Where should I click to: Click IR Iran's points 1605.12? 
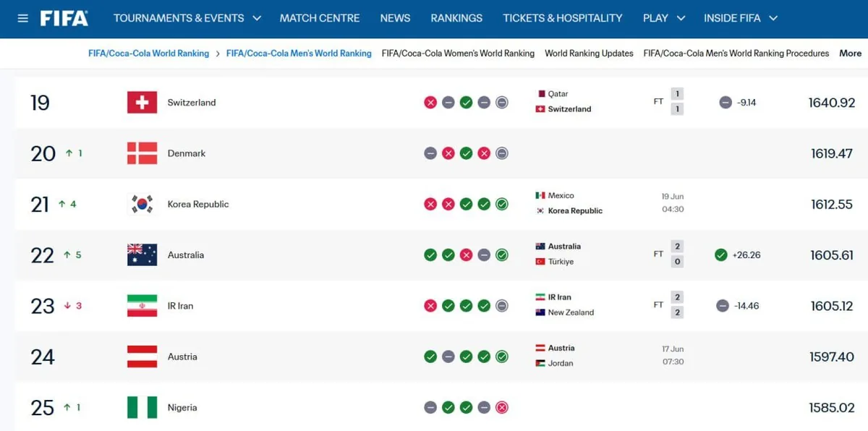[x=832, y=306]
